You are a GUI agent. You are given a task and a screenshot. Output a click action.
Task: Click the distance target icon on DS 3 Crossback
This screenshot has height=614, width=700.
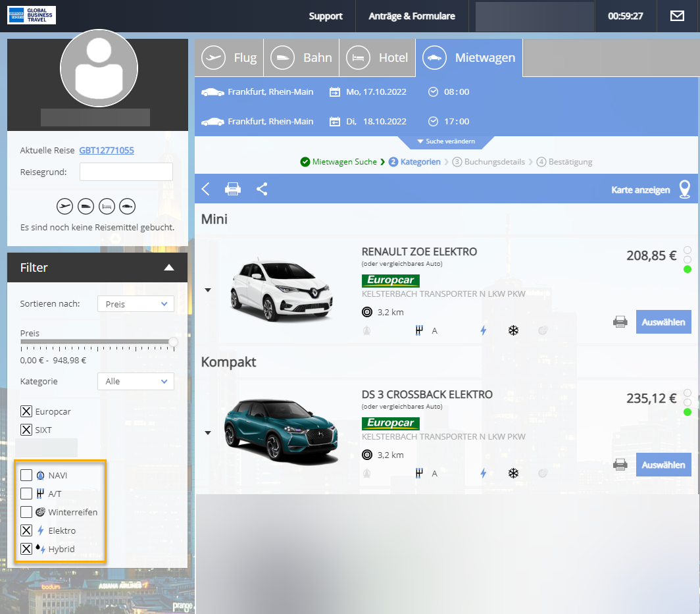[x=367, y=455]
